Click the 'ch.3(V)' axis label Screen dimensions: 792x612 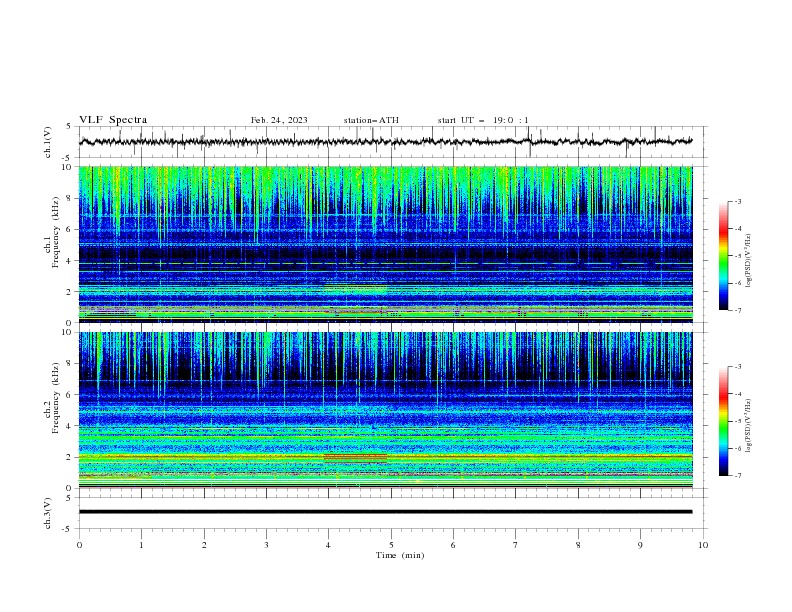[x=48, y=513]
